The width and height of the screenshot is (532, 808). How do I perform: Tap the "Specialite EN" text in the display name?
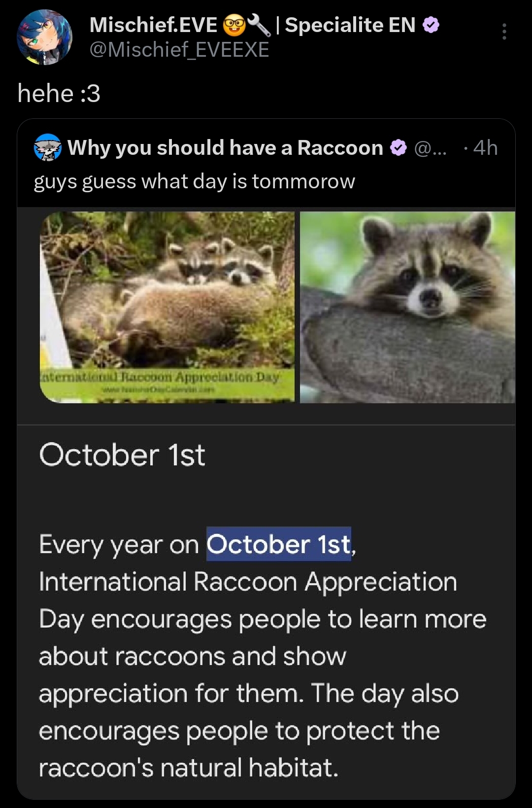tap(350, 25)
